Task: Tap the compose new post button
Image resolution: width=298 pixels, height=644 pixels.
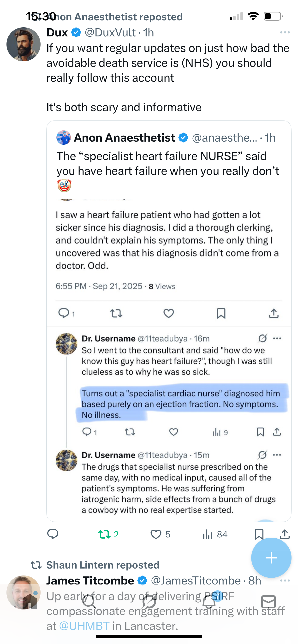Action: click(x=271, y=558)
